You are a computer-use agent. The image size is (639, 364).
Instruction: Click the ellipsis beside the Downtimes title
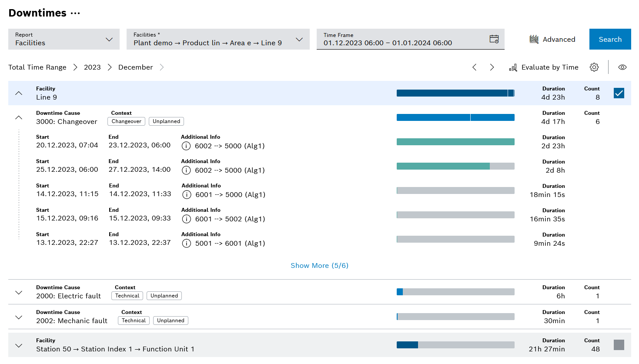point(75,13)
